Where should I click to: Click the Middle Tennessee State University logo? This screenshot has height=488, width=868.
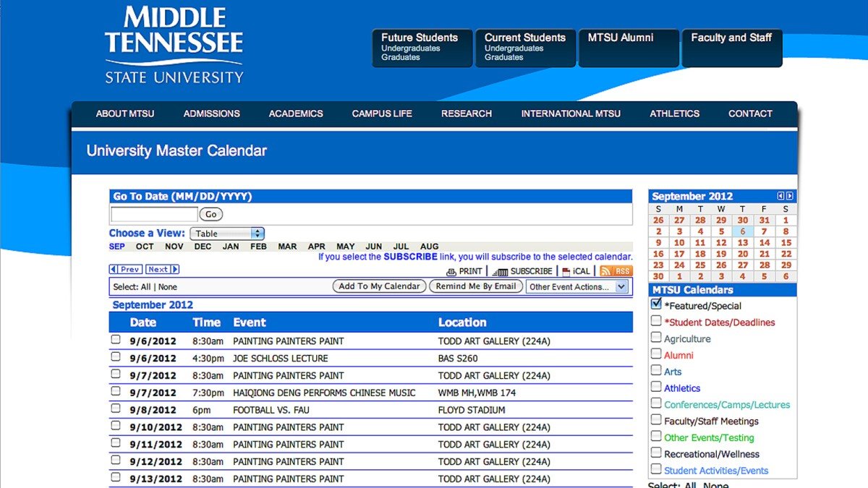point(174,45)
